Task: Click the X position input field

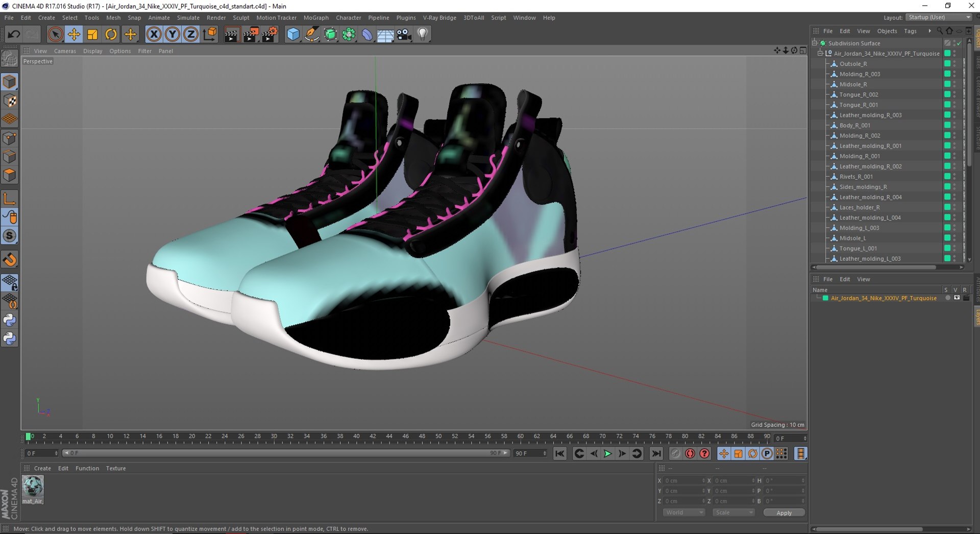Action: (684, 481)
